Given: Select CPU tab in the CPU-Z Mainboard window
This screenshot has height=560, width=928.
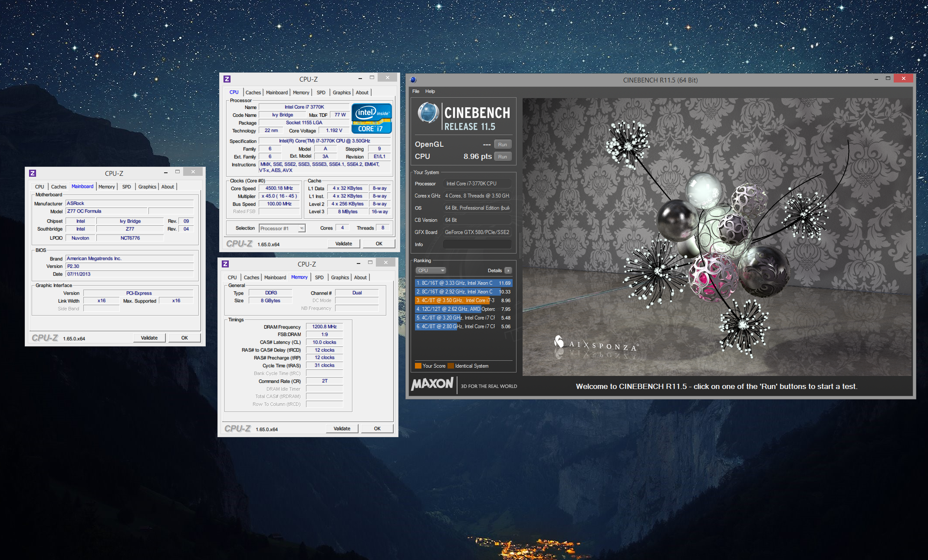Looking at the screenshot, I should point(39,187).
